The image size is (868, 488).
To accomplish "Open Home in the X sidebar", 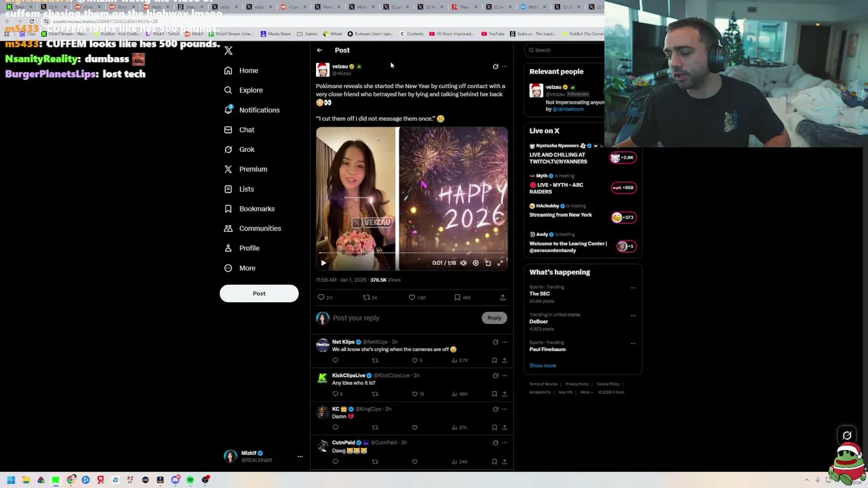I will (x=241, y=70).
